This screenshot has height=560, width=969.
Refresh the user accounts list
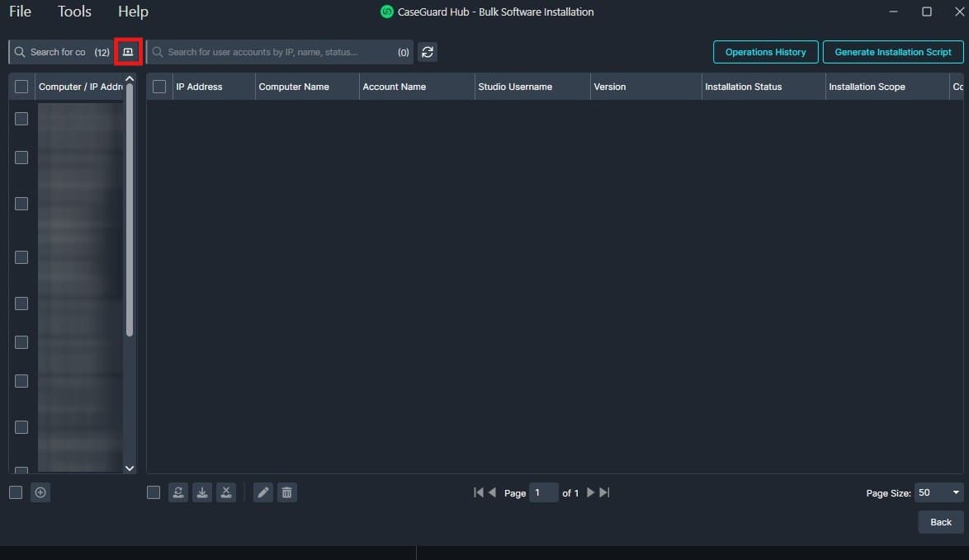click(428, 51)
